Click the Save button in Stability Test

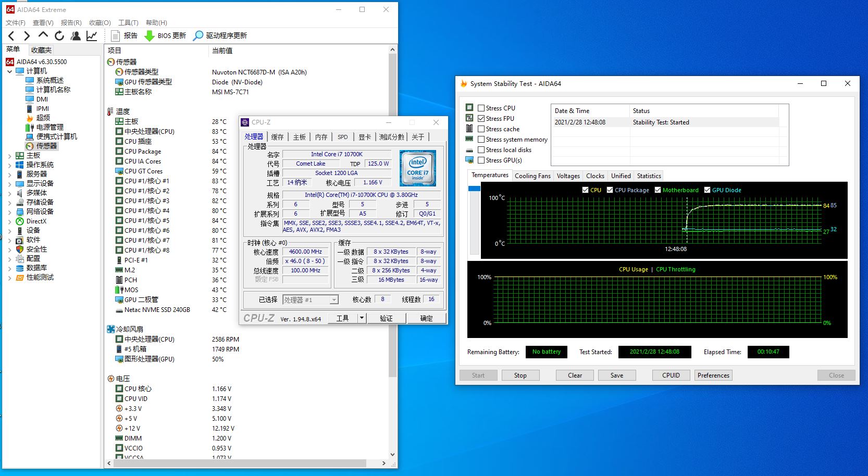(617, 375)
